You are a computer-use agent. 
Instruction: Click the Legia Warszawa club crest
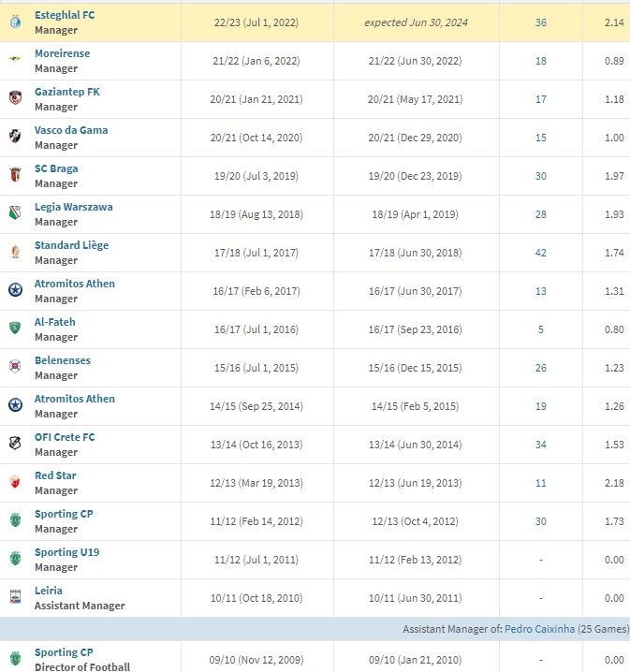click(x=15, y=213)
